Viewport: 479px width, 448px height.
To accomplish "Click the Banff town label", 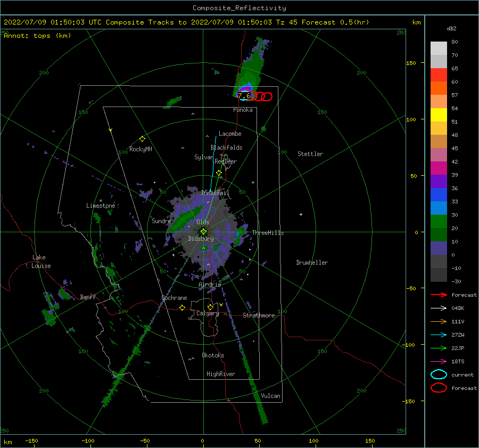I will (88, 297).
